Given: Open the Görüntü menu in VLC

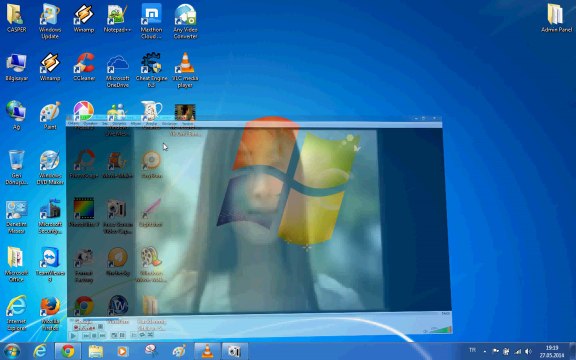Looking at the screenshot, I should pos(119,124).
